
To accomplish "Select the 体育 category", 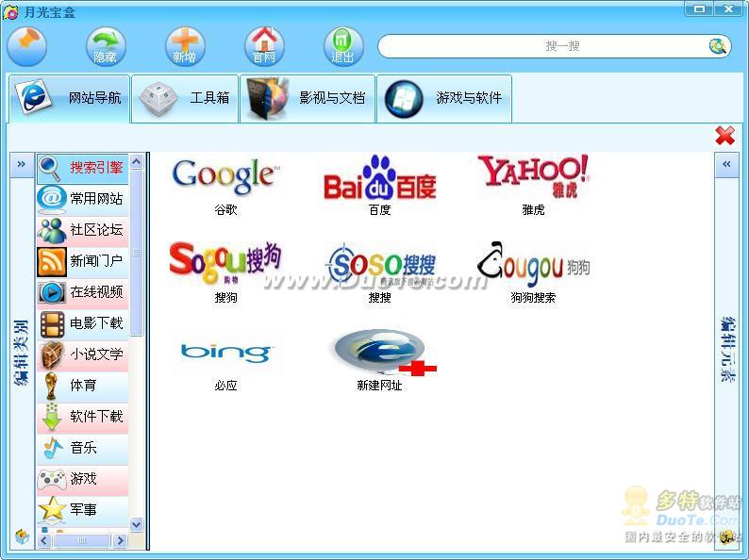I will pyautogui.click(x=83, y=386).
